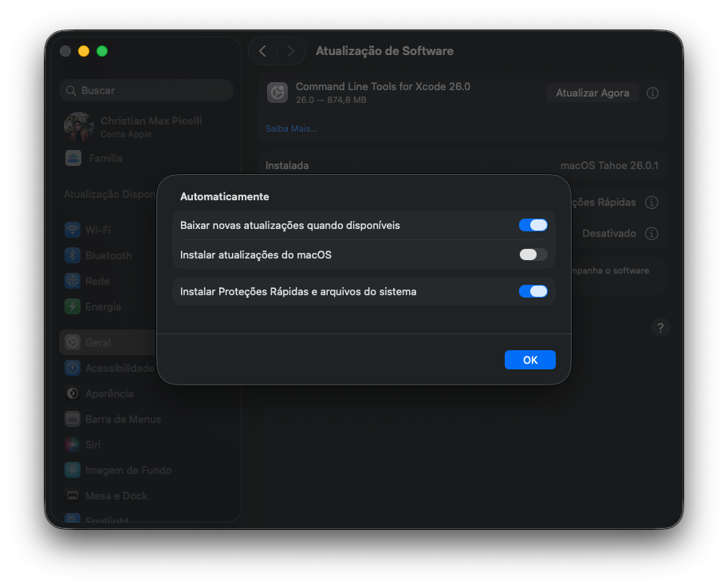Open Energia settings in sidebar
The height and width of the screenshot is (588, 728).
[108, 306]
